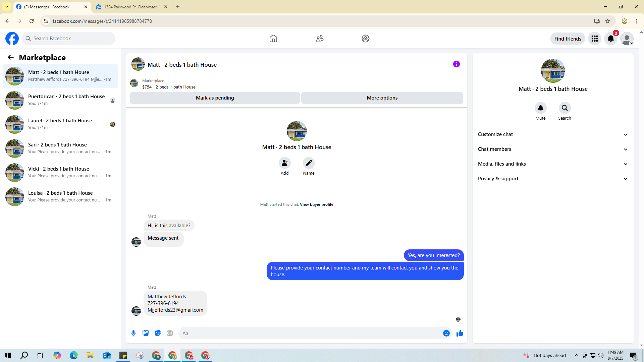Select Matt's contact details message

[x=175, y=303]
